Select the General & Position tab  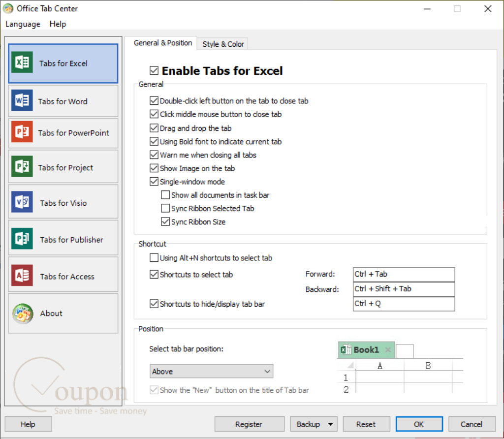pos(162,43)
